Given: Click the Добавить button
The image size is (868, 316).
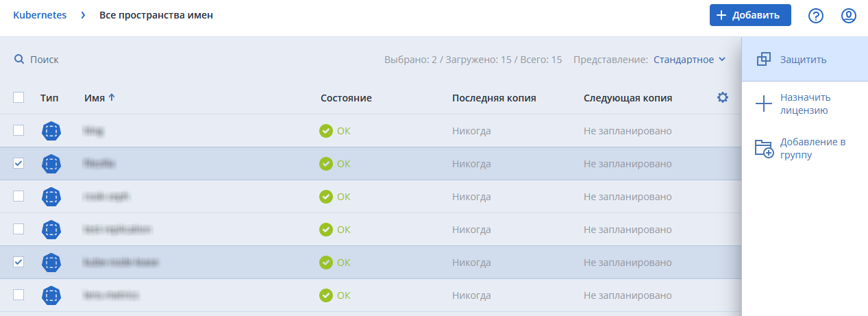Looking at the screenshot, I should pos(749,15).
